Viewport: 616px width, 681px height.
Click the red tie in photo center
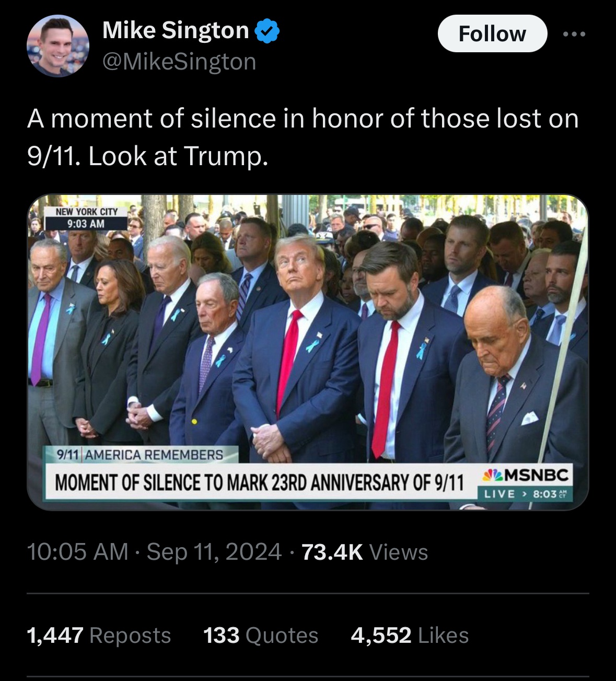point(289,361)
